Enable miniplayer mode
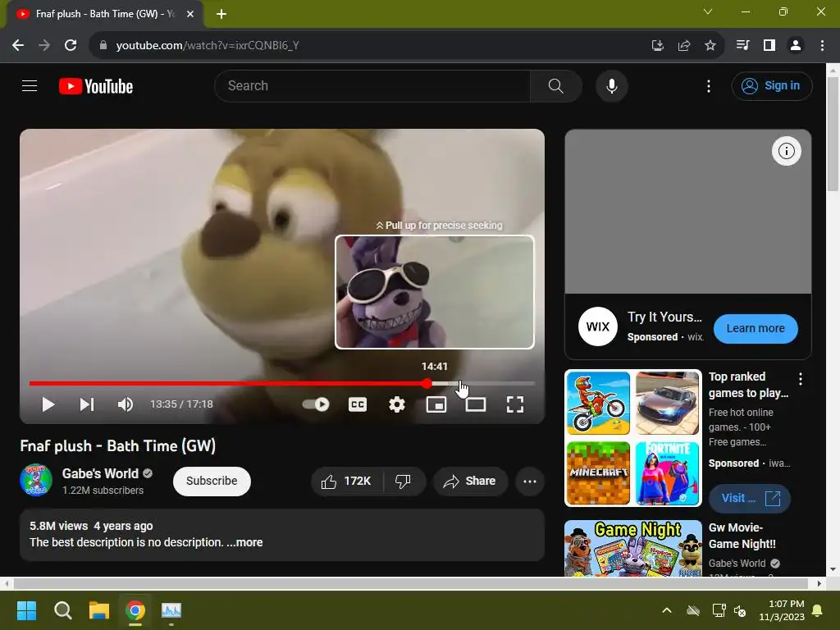Image resolution: width=840 pixels, height=630 pixels. tap(436, 404)
